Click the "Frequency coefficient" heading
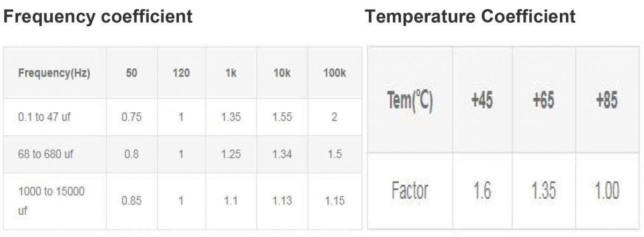 (98, 16)
